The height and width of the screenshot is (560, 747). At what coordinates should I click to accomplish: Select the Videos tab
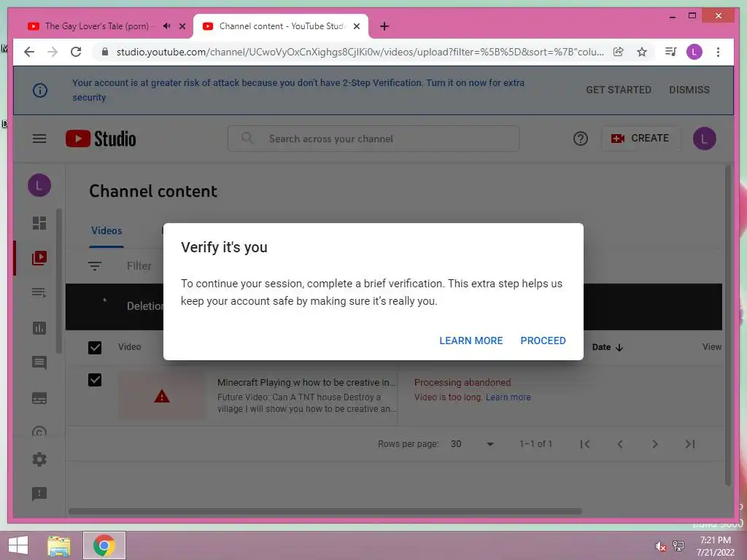pyautogui.click(x=107, y=230)
